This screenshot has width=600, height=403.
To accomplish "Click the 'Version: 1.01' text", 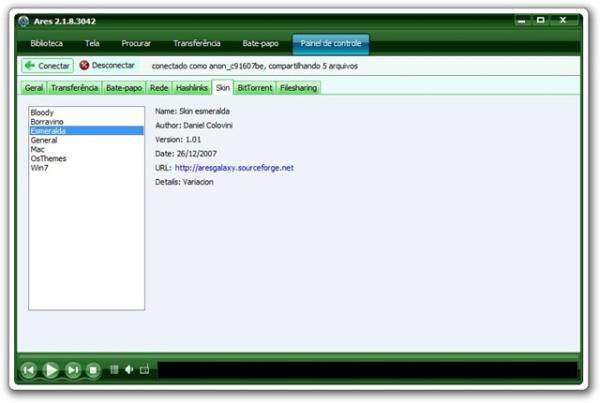I will (178, 140).
